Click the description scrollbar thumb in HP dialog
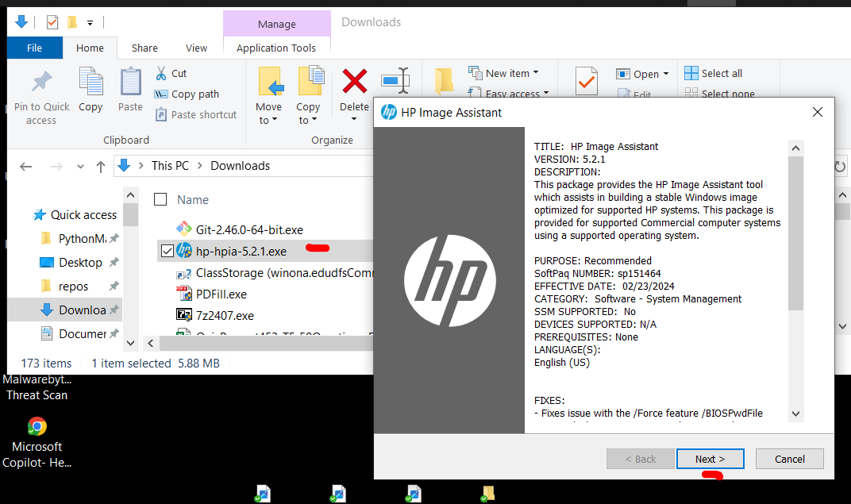 [795, 233]
